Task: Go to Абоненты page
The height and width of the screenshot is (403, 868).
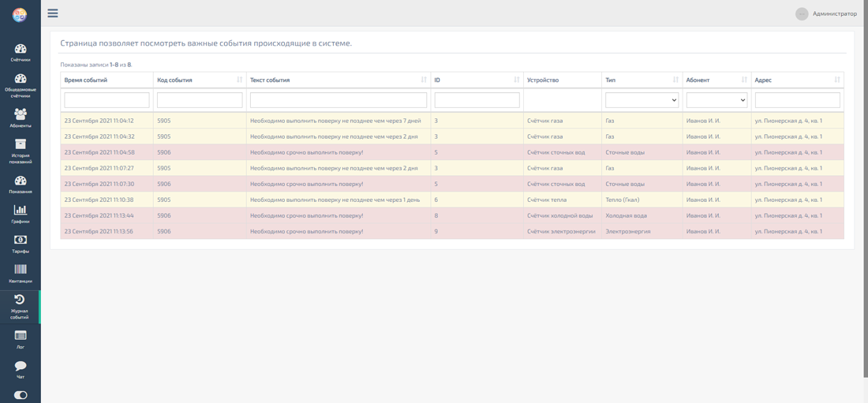Action: click(21, 118)
